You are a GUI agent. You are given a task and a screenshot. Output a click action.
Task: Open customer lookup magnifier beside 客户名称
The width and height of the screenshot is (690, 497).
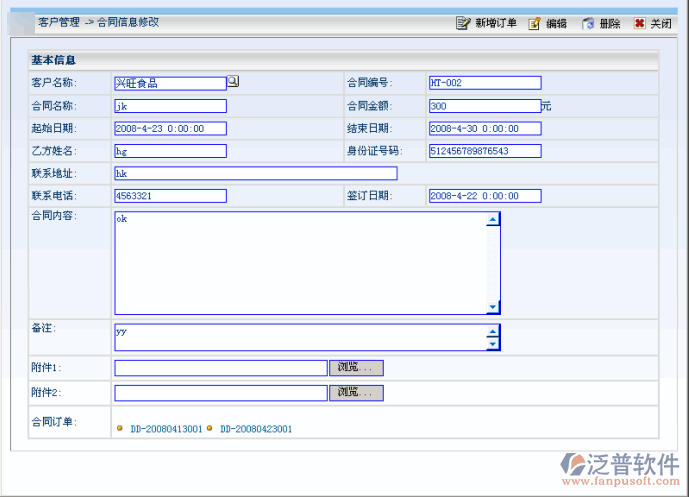[233, 82]
